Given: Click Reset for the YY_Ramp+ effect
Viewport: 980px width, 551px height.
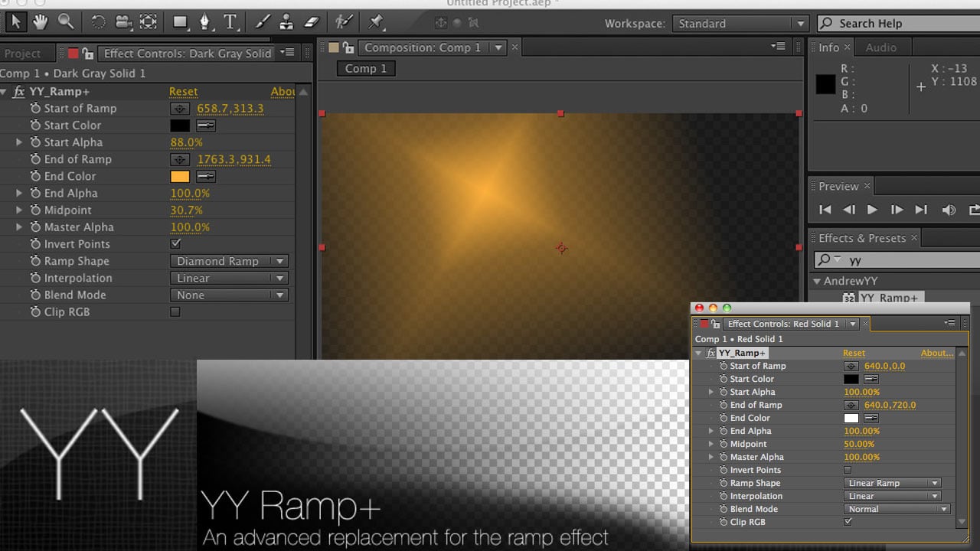Looking at the screenshot, I should (183, 91).
